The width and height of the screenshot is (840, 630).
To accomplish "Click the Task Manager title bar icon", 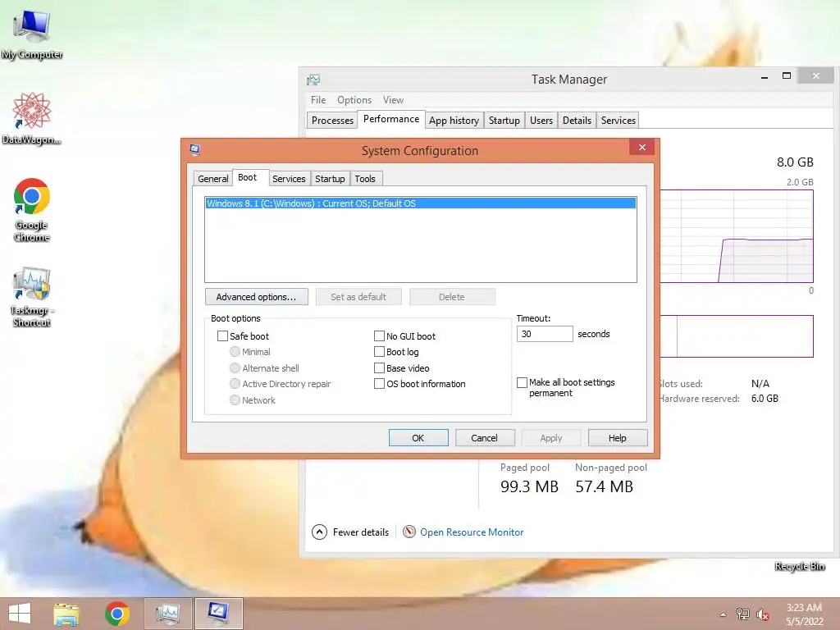I will point(313,80).
